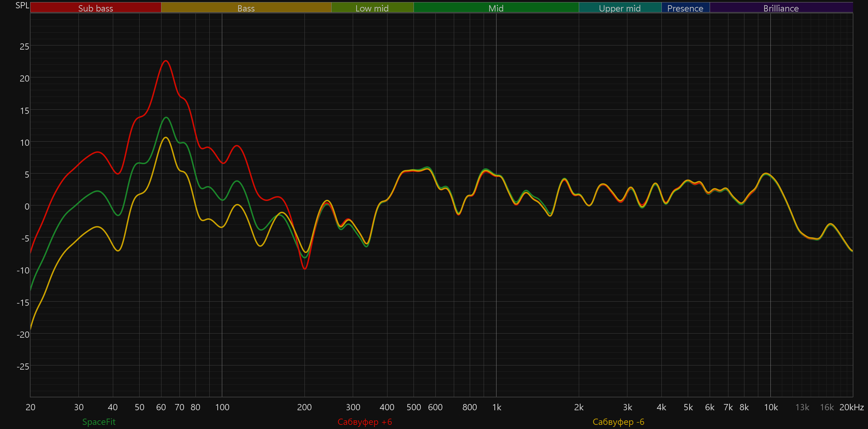Click the -25 dB level label
Image resolution: width=868 pixels, height=429 pixels.
coord(23,367)
